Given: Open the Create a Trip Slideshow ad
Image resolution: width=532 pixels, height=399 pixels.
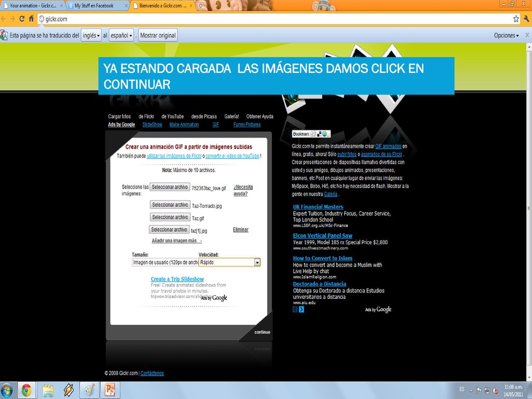Looking at the screenshot, I should (x=177, y=279).
